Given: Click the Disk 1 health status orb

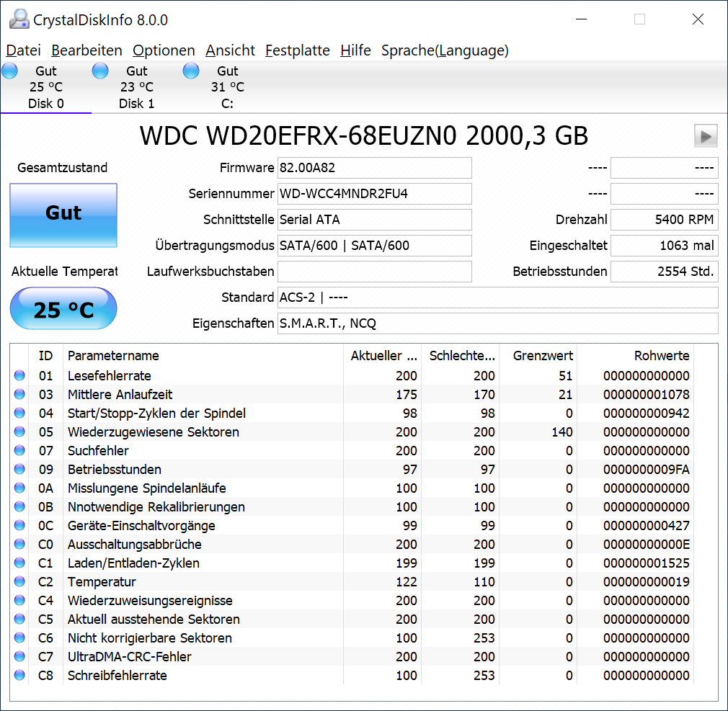Looking at the screenshot, I should (x=100, y=71).
